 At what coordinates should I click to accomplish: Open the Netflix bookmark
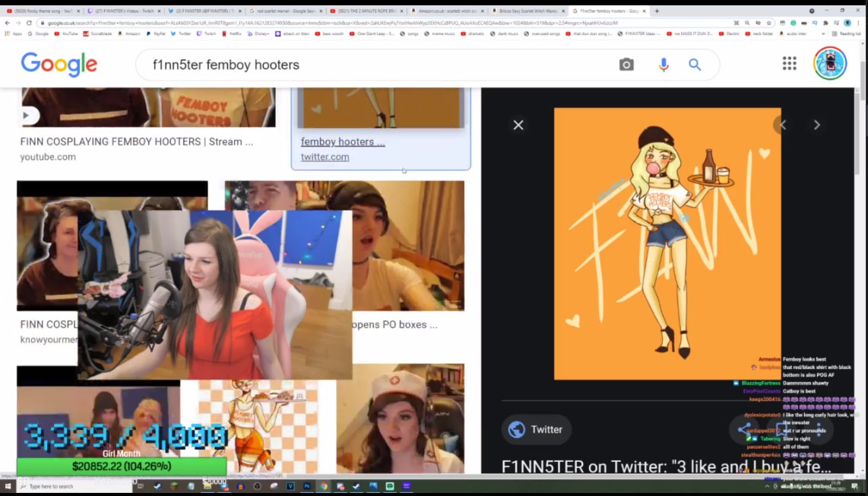pos(231,33)
